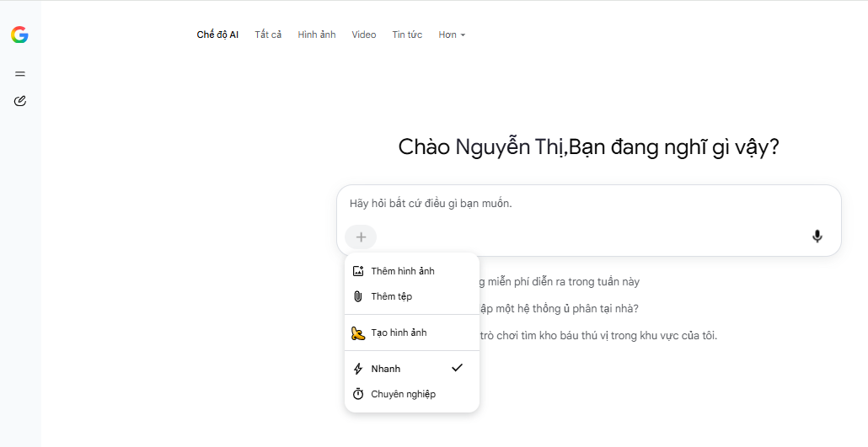Click the lightning bolt icon beside Nhanh
This screenshot has width=868, height=447.
pyautogui.click(x=358, y=369)
